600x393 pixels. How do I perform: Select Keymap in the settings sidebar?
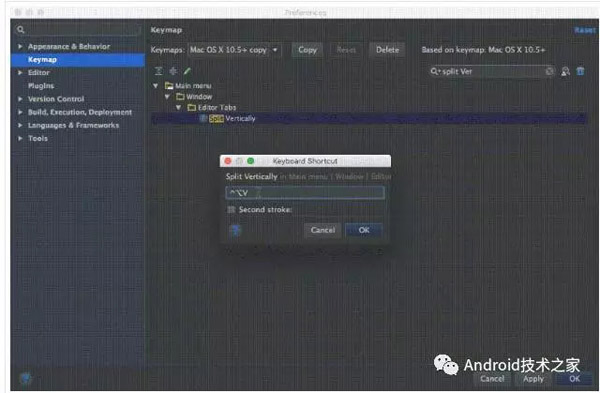(78, 60)
